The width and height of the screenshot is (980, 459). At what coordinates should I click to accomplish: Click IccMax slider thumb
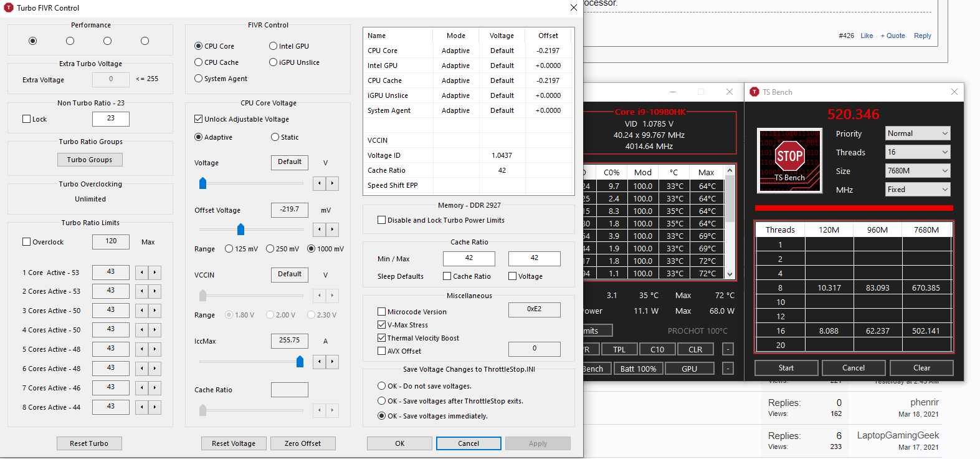click(300, 362)
